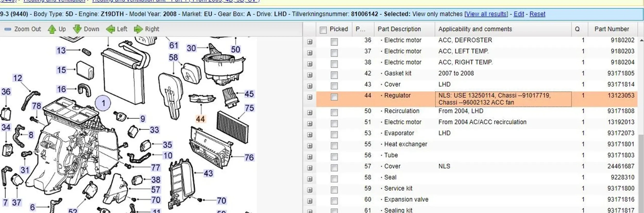Click diagram callout 57
The height and width of the screenshot is (213, 644).
click(x=155, y=190)
